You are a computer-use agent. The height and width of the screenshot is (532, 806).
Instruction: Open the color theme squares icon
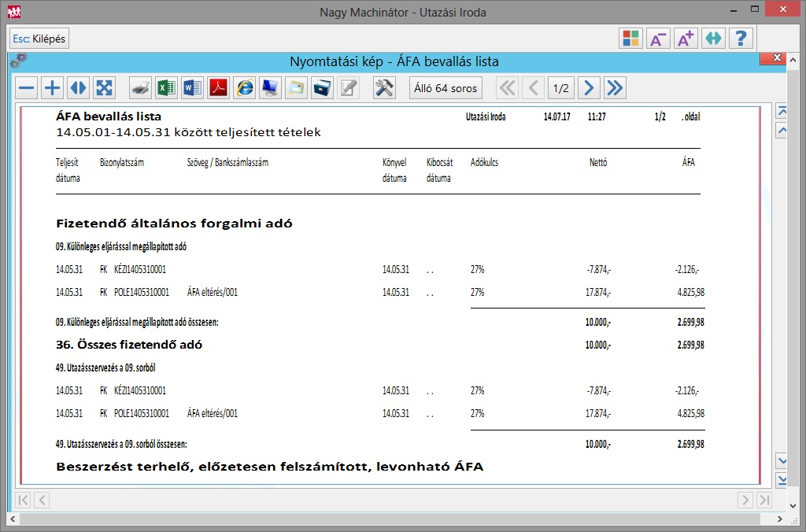tap(630, 39)
